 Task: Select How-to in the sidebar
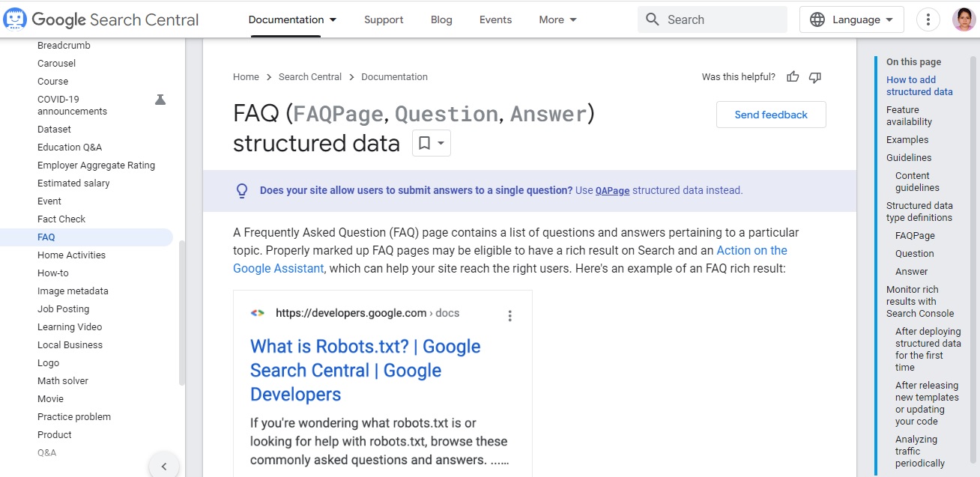pyautogui.click(x=53, y=273)
